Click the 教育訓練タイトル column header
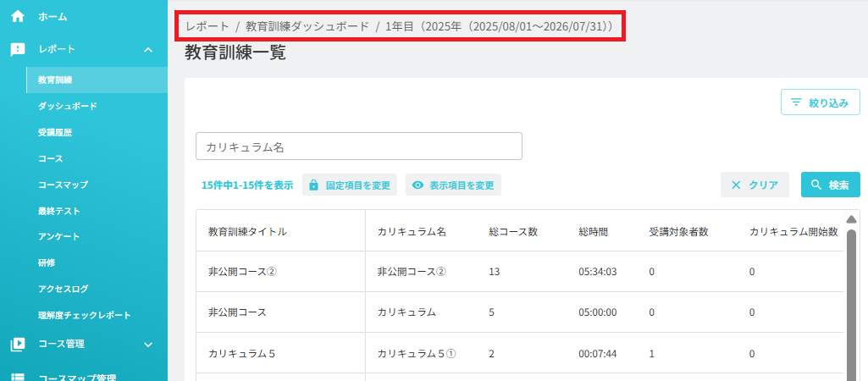This screenshot has width=868, height=381. (x=247, y=232)
